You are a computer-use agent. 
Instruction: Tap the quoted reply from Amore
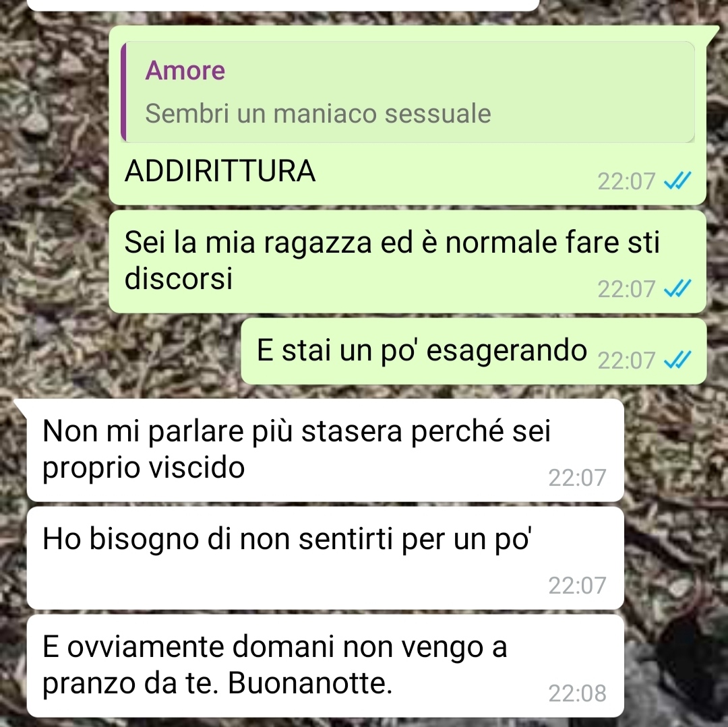408,92
